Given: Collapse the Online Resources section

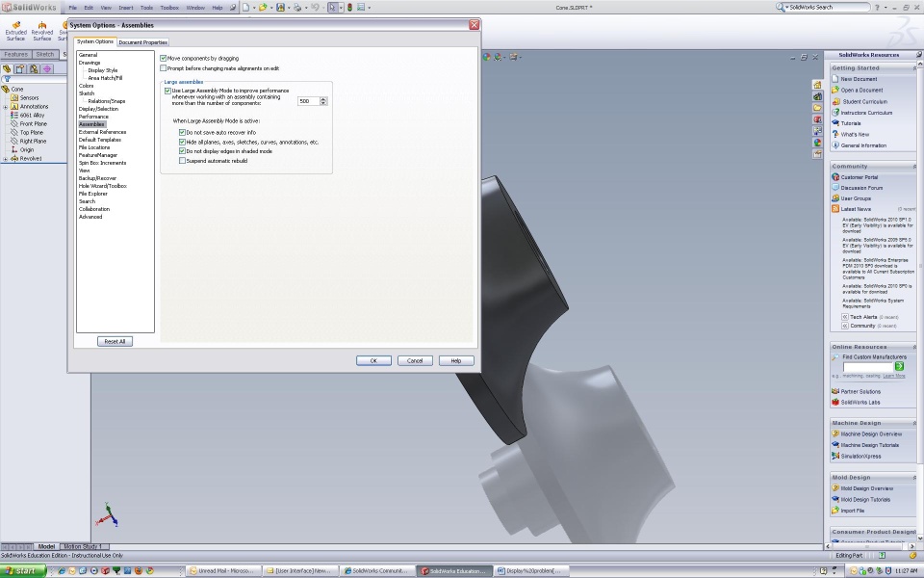Looking at the screenshot, I should (x=914, y=347).
